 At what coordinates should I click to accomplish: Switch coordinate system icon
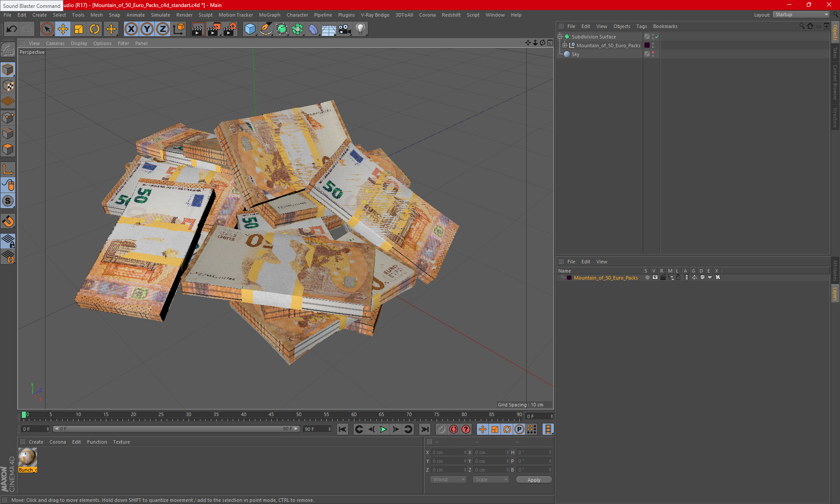tap(179, 29)
